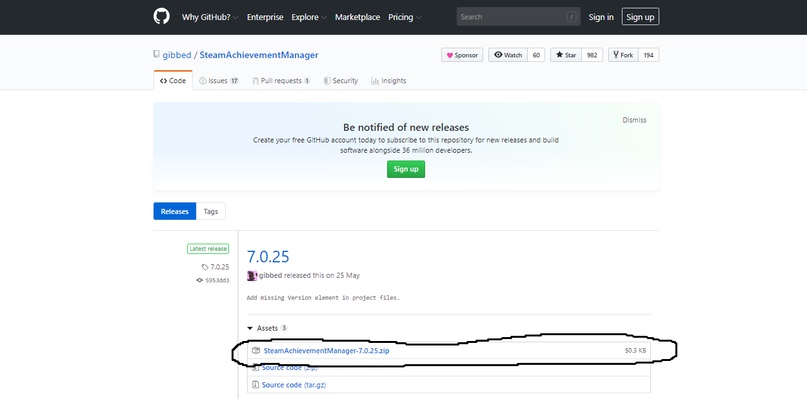807x399 pixels.
Task: Open the gibbed owner profile link
Action: [x=177, y=55]
